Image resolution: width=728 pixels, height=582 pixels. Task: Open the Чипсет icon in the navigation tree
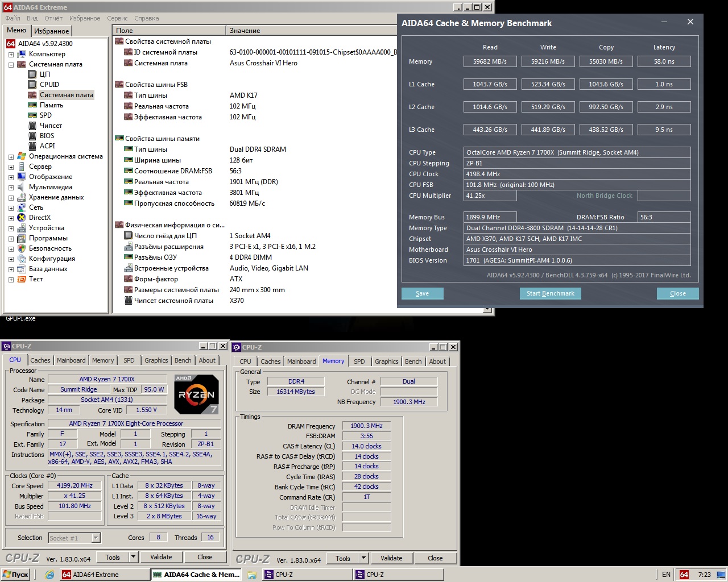tap(33, 126)
